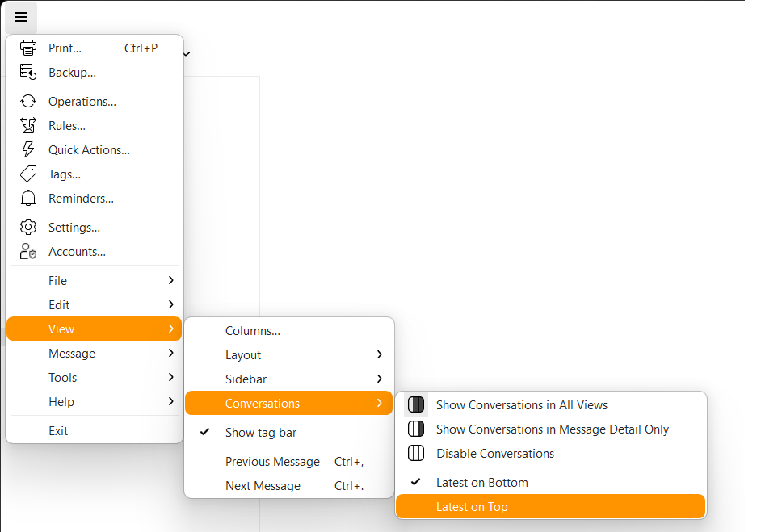
Task: Click the hamburger main menu button
Action: tap(21, 18)
